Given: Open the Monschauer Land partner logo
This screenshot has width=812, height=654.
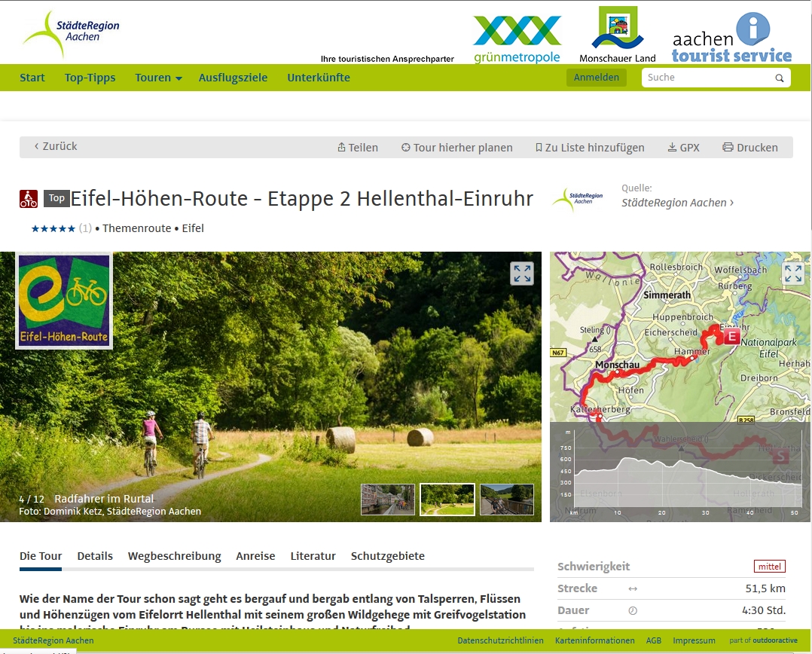Looking at the screenshot, I should 618,35.
